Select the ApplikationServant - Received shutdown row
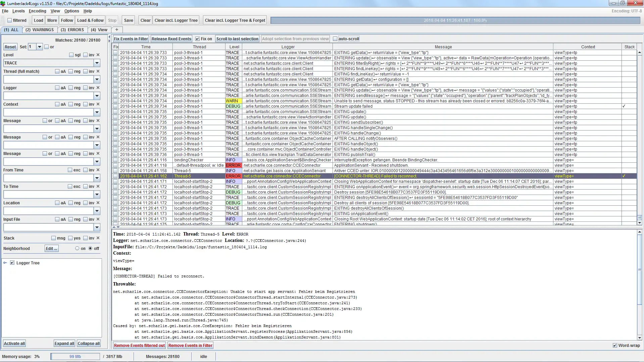This screenshot has height=362, width=644. pyautogui.click(x=374, y=165)
